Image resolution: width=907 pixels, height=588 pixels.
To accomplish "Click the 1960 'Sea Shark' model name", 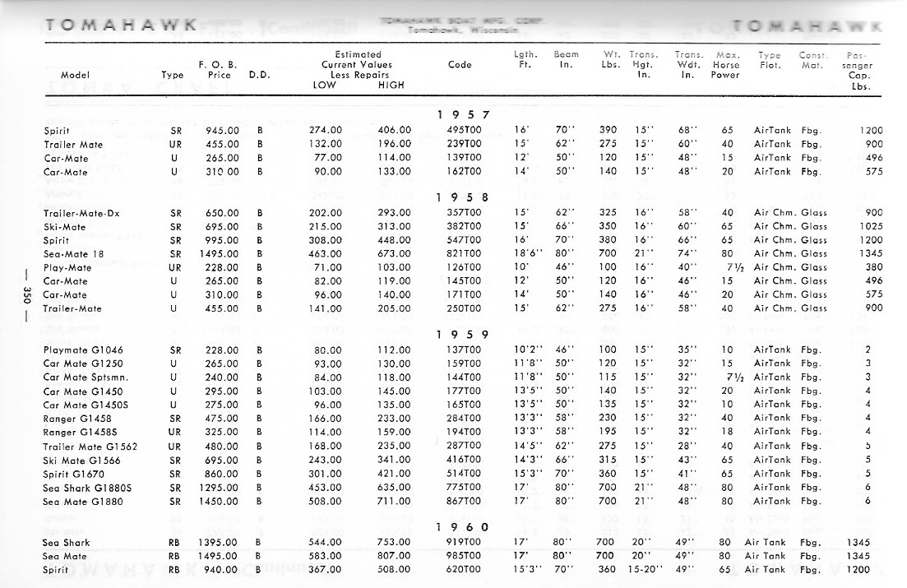I will click(66, 543).
